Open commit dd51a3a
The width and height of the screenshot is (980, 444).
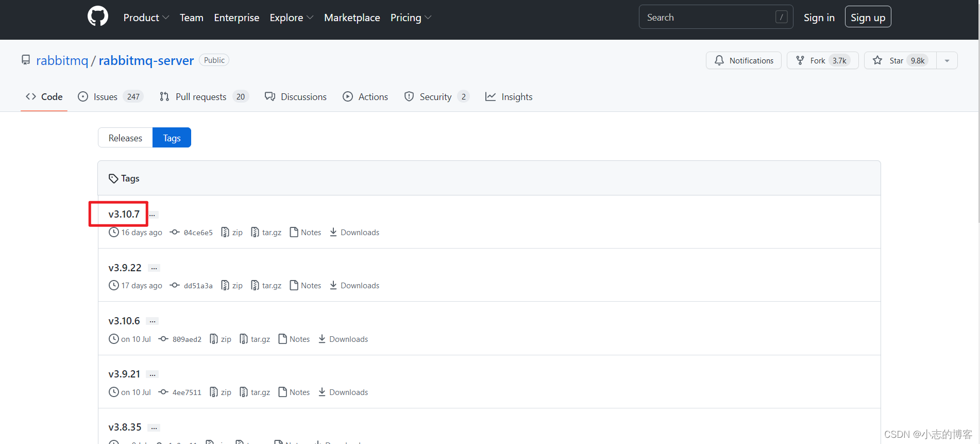[192, 286]
